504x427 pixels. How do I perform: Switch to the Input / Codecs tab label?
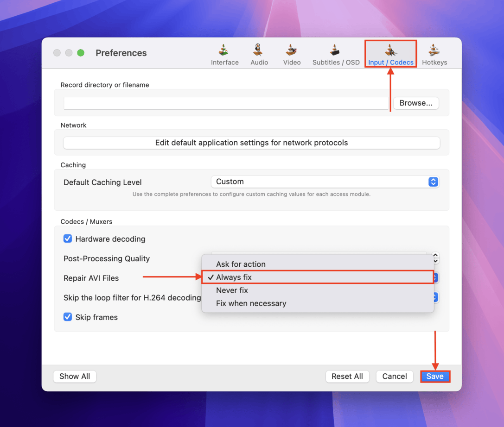(x=391, y=62)
